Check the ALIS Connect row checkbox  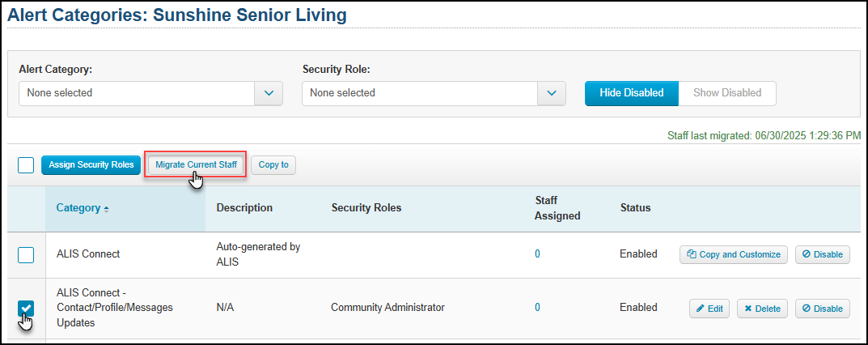26,255
